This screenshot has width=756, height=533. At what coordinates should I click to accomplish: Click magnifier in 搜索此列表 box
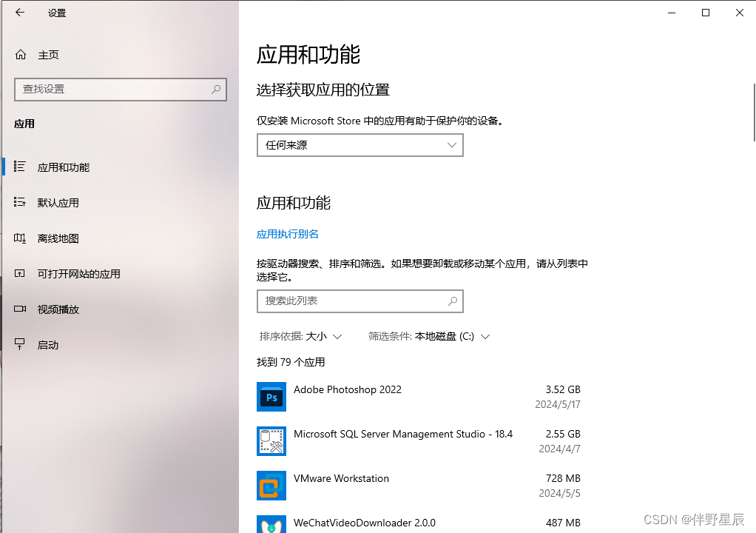point(453,301)
